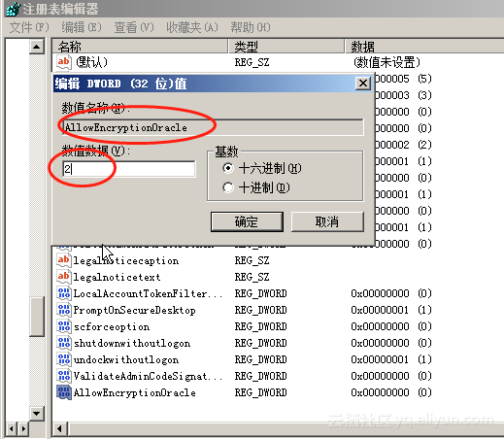Select 十进制 (decimal) radio button

(228, 187)
